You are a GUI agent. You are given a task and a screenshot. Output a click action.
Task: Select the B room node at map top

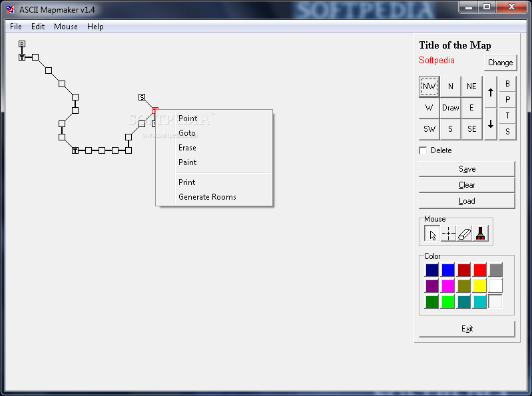click(x=22, y=44)
